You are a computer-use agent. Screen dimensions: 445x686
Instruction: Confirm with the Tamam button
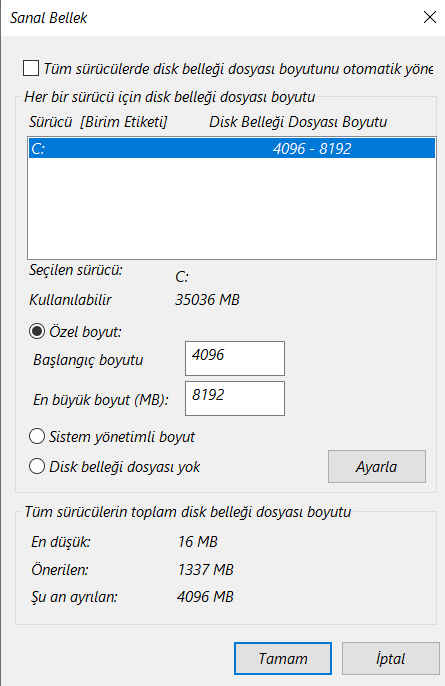pyautogui.click(x=283, y=658)
